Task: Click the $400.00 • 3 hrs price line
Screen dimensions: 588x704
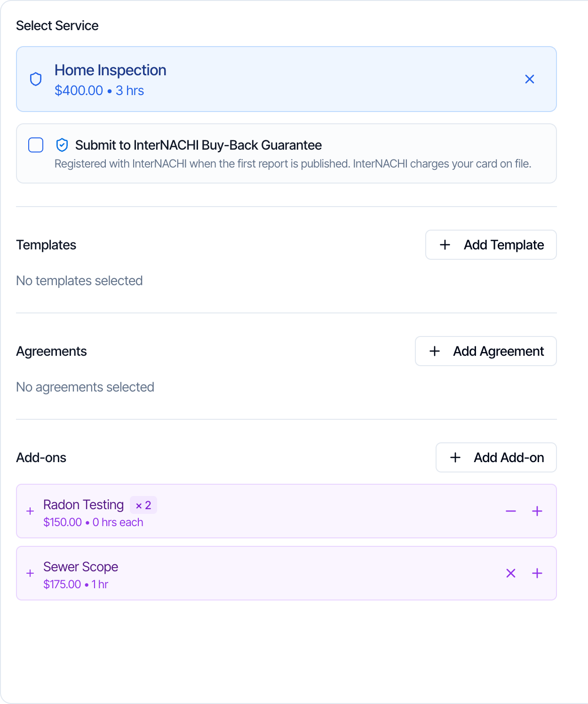Action: (x=99, y=90)
